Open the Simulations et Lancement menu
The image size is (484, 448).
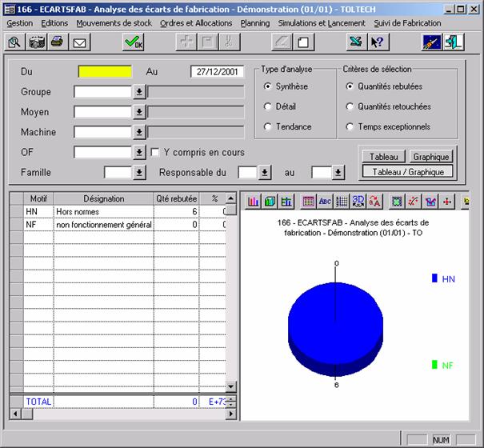pyautogui.click(x=322, y=23)
